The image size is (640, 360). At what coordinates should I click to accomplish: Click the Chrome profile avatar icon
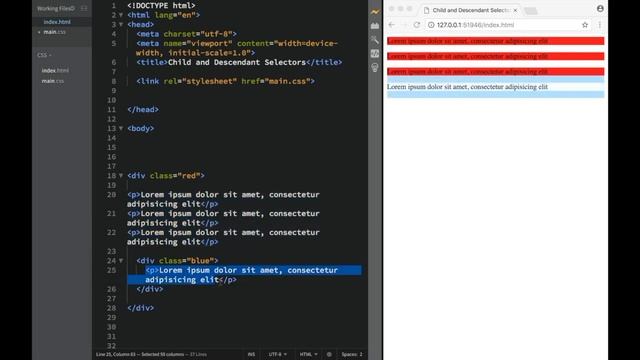pyautogui.click(x=600, y=9)
